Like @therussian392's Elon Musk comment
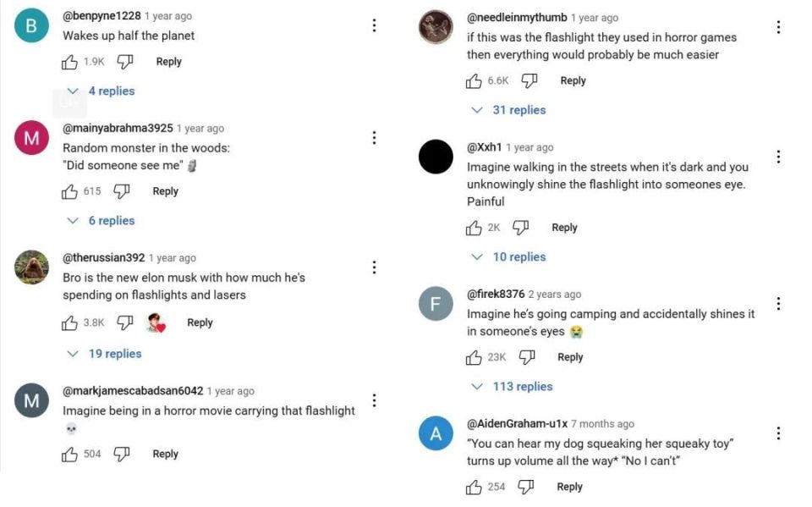The image size is (812, 507). click(x=70, y=322)
